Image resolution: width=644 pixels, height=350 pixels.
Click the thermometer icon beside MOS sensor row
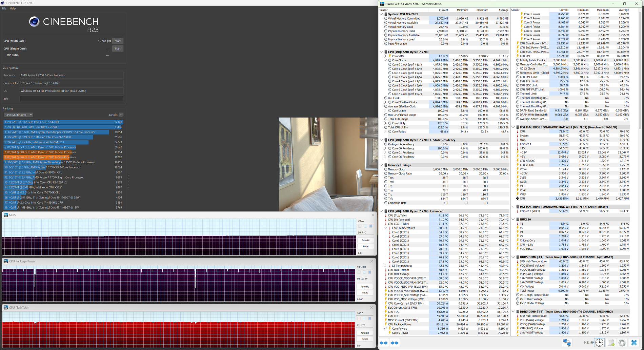point(518,140)
